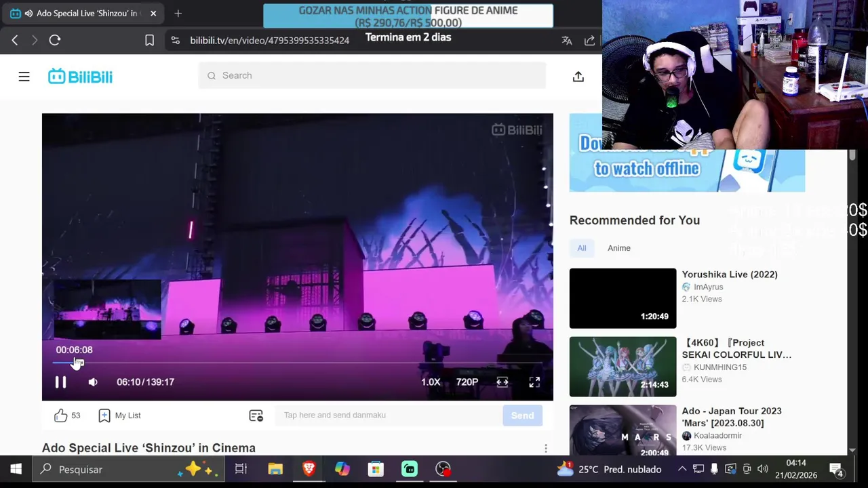
Task: Translate this page icon
Action: pyautogui.click(x=567, y=41)
